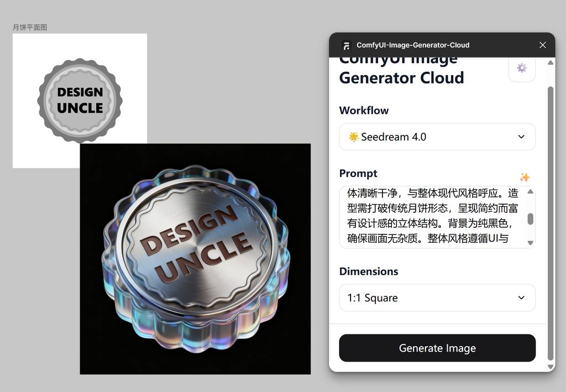Click the Generate Image button
566x392 pixels.
coord(437,348)
